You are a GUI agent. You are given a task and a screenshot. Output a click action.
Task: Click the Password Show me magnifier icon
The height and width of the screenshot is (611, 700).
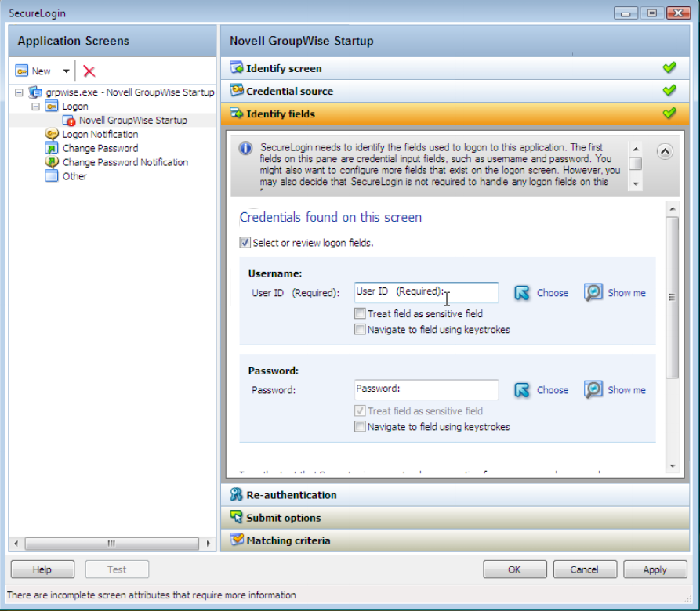(x=593, y=390)
